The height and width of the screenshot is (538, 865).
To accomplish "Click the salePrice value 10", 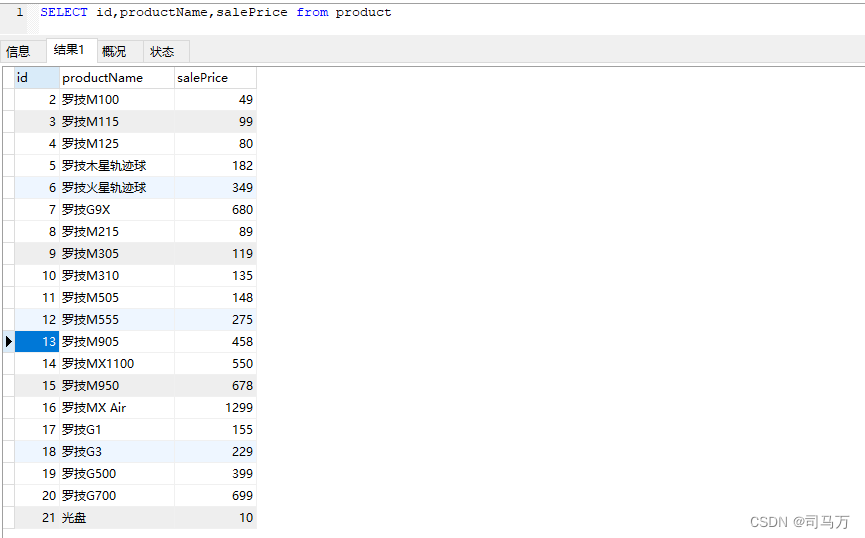I will (215, 518).
